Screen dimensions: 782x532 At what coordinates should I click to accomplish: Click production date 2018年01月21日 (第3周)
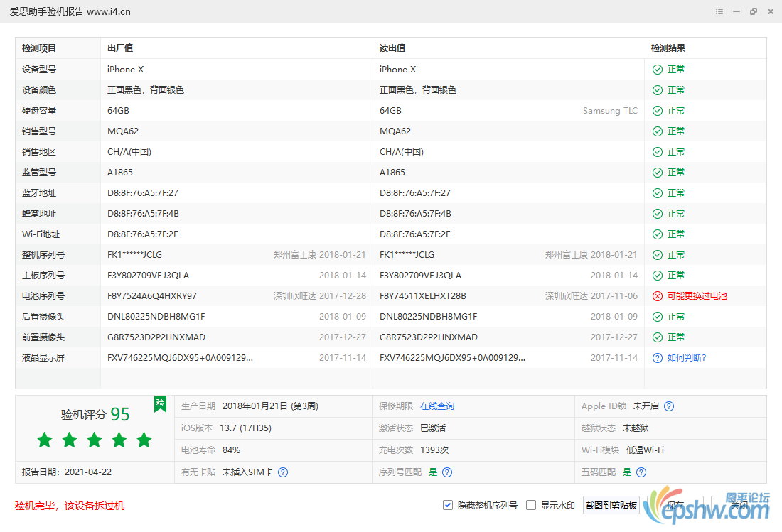click(x=270, y=406)
